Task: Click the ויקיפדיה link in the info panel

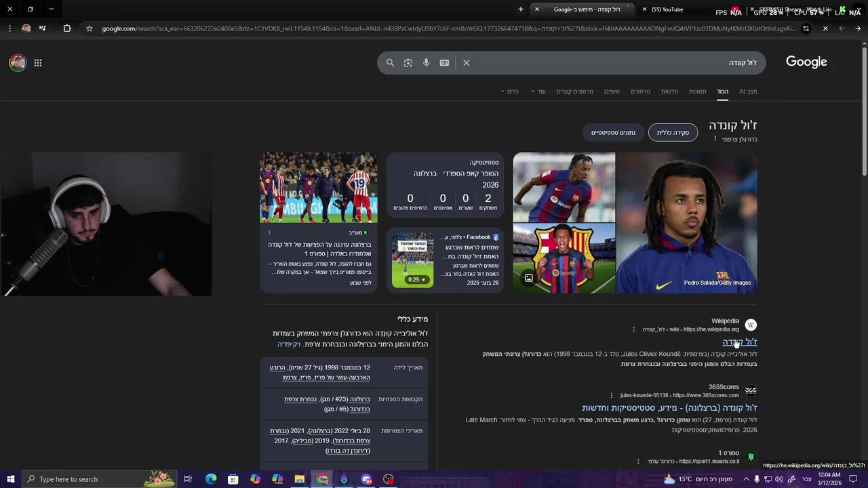Action: click(x=289, y=344)
